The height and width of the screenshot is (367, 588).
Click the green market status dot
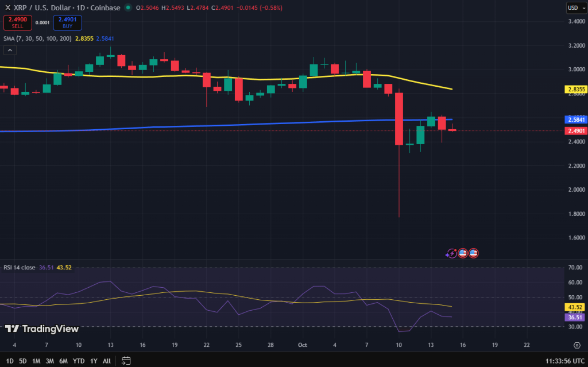(128, 7)
